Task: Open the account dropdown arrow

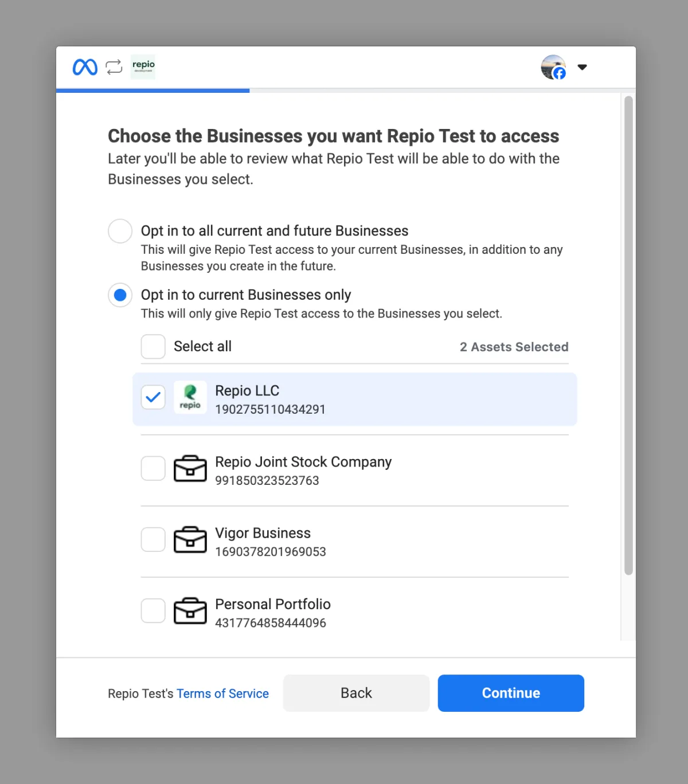Action: (x=582, y=67)
